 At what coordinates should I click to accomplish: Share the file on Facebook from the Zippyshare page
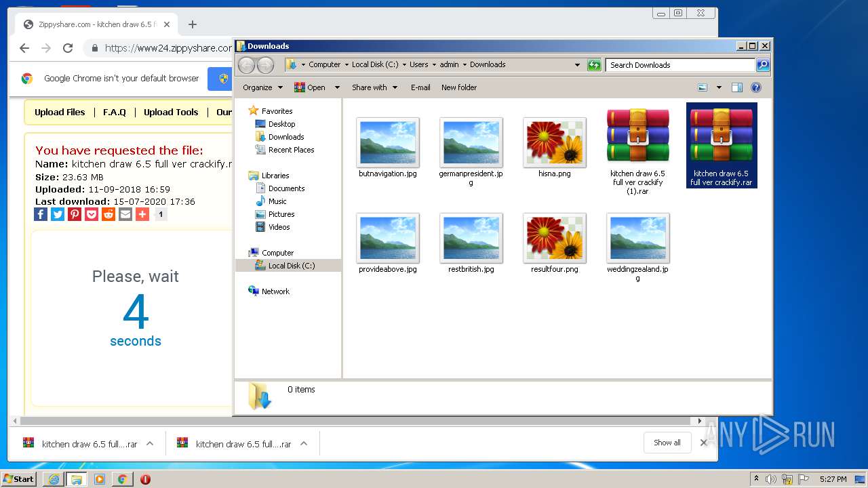click(x=41, y=214)
